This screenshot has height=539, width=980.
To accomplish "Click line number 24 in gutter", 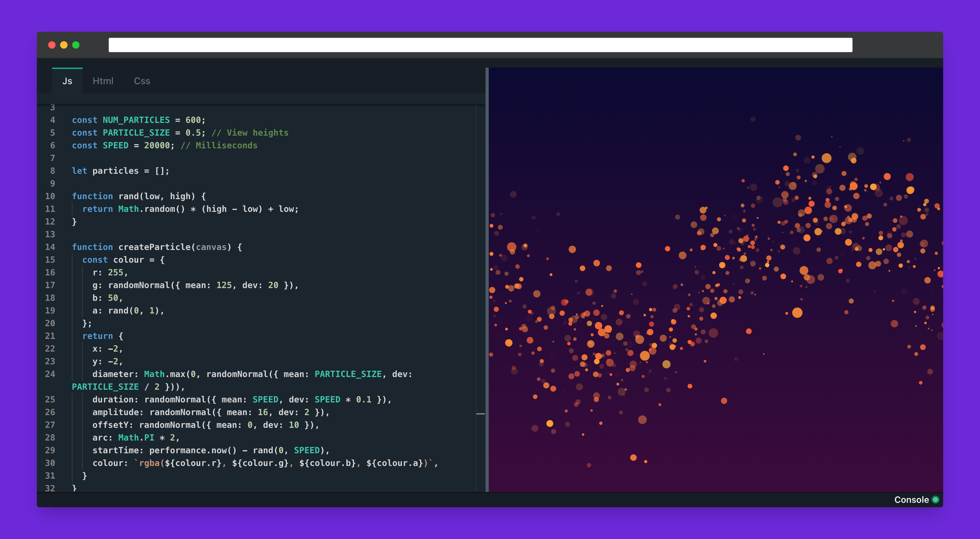I will 50,374.
